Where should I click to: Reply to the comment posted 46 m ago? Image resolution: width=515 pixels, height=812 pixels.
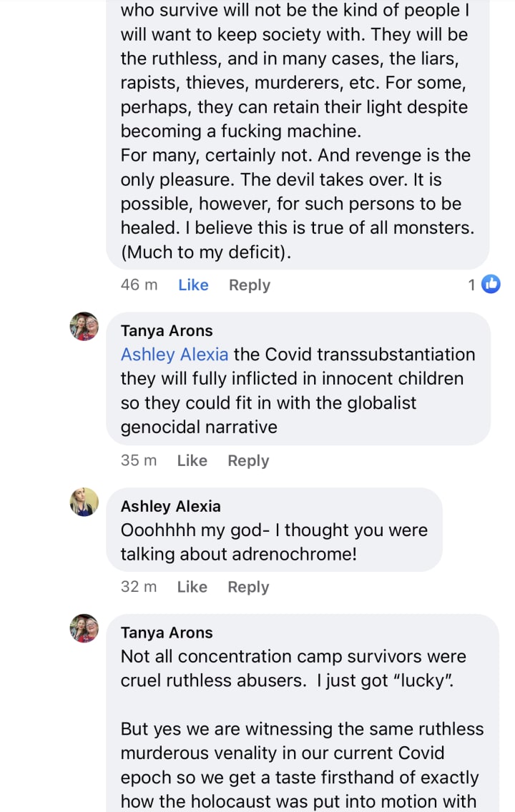249,284
